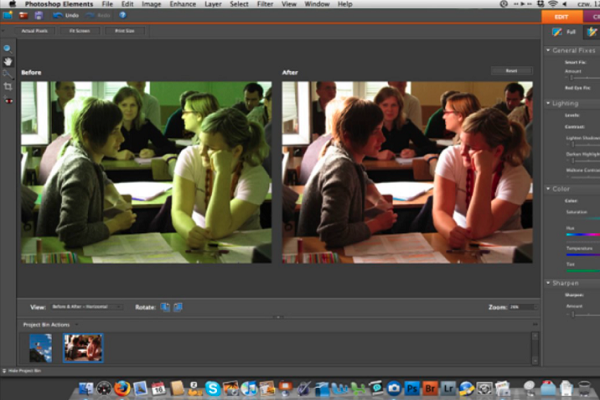Open the Window menu
The width and height of the screenshot is (600, 400).
317,4
